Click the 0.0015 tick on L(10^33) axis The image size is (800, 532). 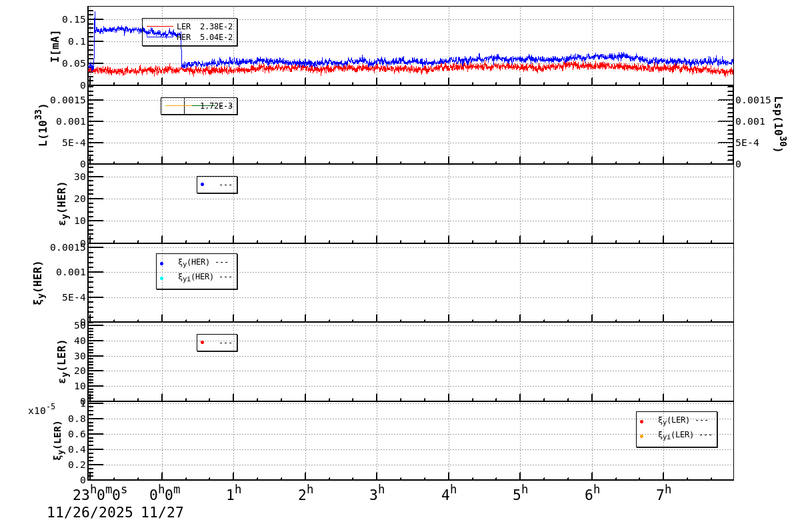point(68,100)
